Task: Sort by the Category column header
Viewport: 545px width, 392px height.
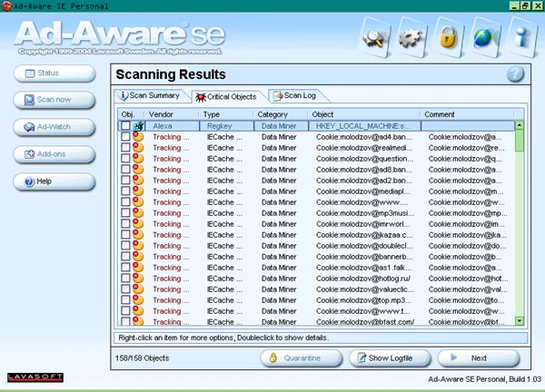Action: coord(281,114)
